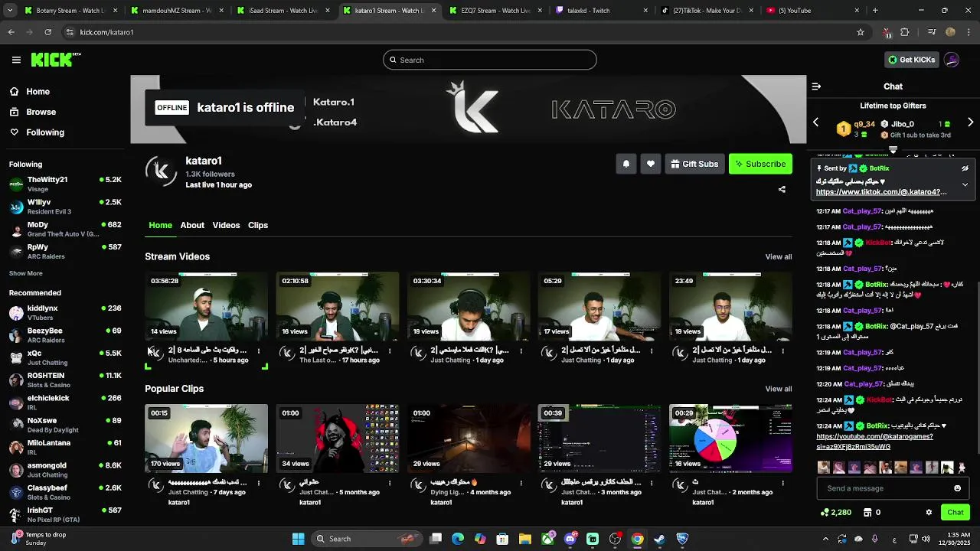Follow kataro1 with the heart button
Viewport: 980px width, 551px height.
(x=651, y=164)
